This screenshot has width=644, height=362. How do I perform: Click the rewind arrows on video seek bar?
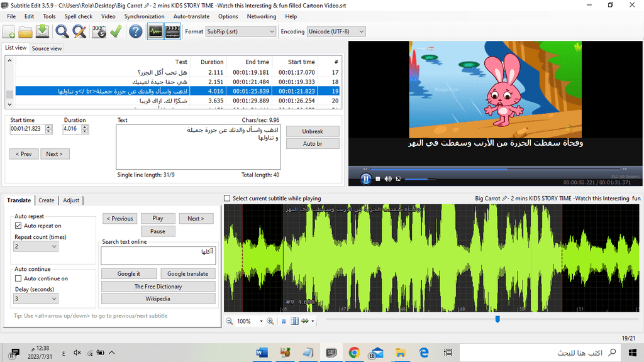pyautogui.click(x=365, y=169)
